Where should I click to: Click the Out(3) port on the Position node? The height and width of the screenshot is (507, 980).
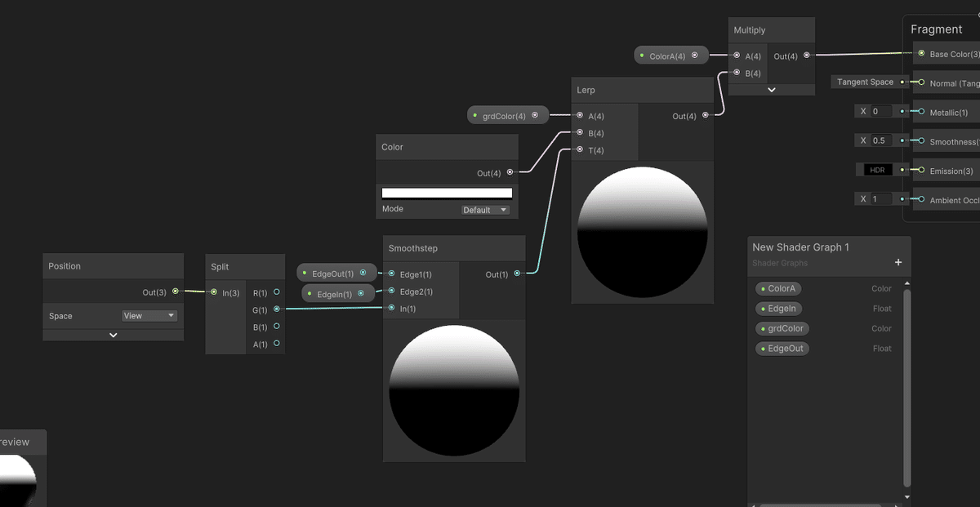174,291
